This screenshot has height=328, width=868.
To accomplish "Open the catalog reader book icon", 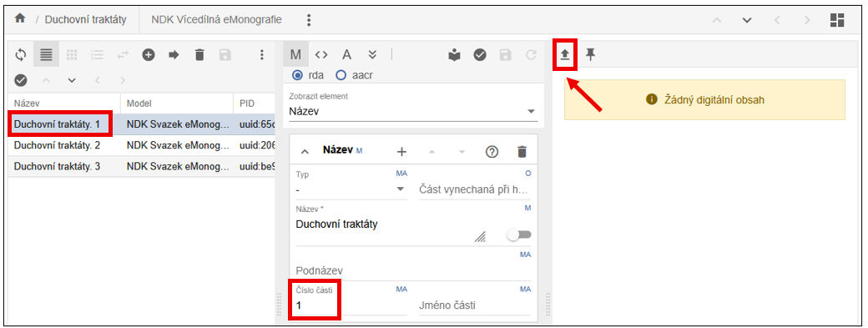I will [x=455, y=54].
